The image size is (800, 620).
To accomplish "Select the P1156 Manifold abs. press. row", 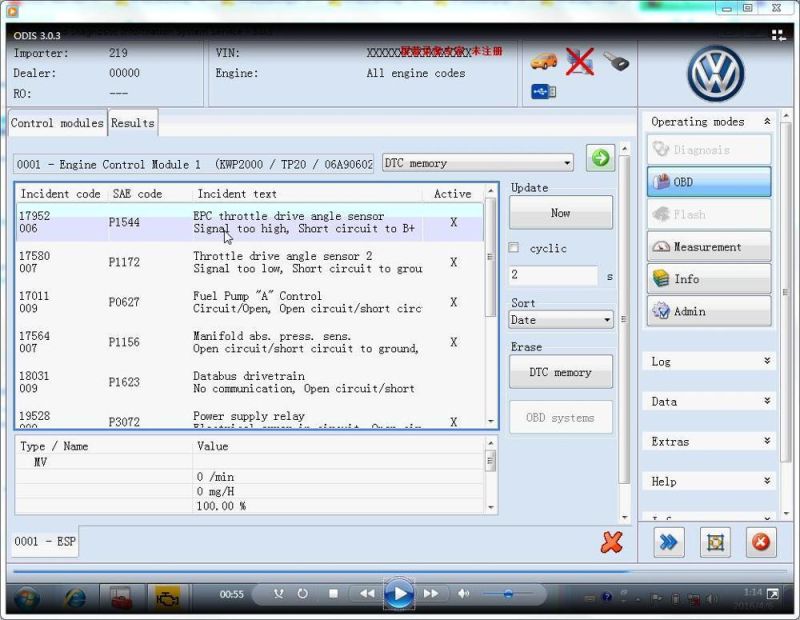I will point(249,342).
